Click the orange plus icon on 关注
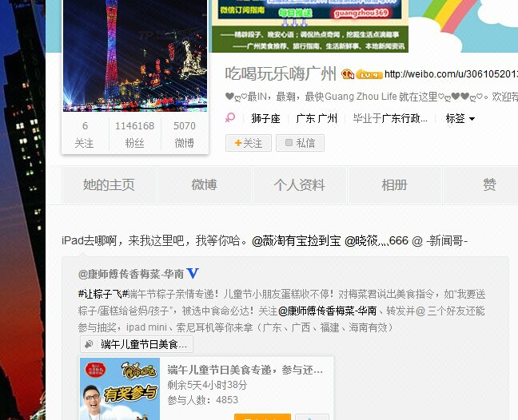The width and height of the screenshot is (518, 420). pos(238,143)
